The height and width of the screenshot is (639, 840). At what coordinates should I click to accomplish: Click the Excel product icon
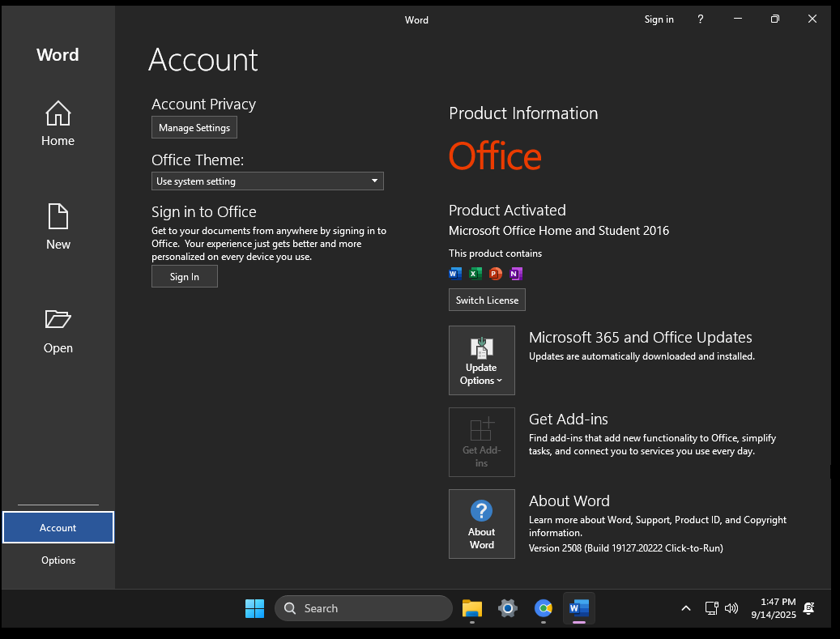tap(475, 274)
